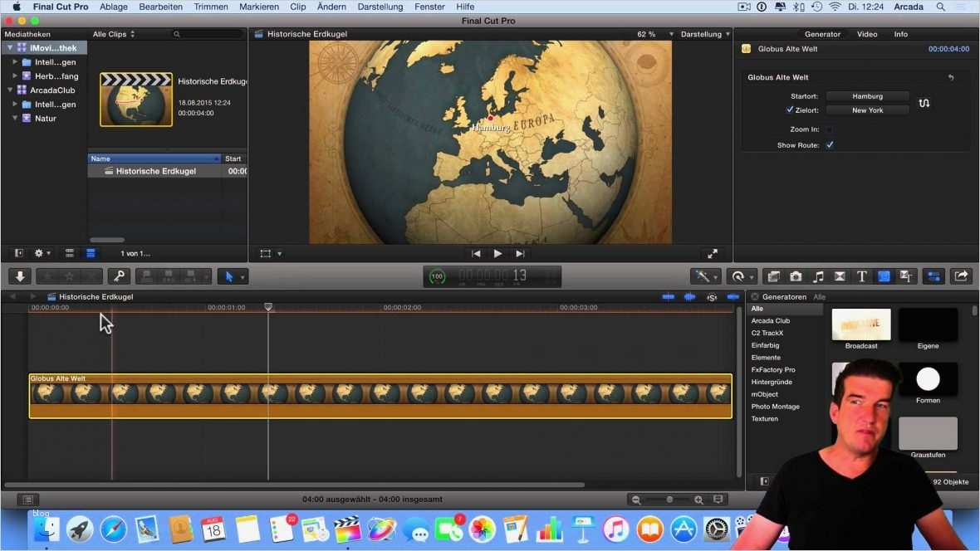Viewport: 980px width, 551px height.
Task: Select the Broadcast generator thumbnail
Action: [x=860, y=324]
